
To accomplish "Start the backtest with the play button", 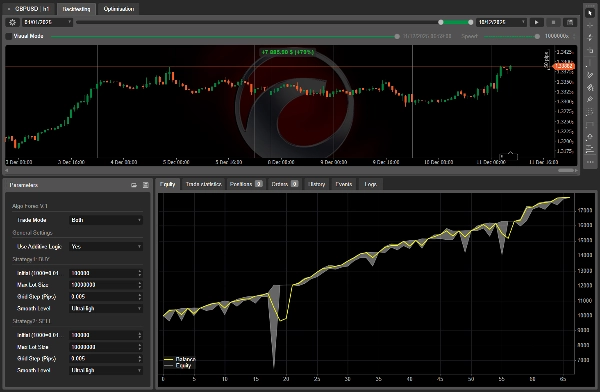I will coord(536,22).
